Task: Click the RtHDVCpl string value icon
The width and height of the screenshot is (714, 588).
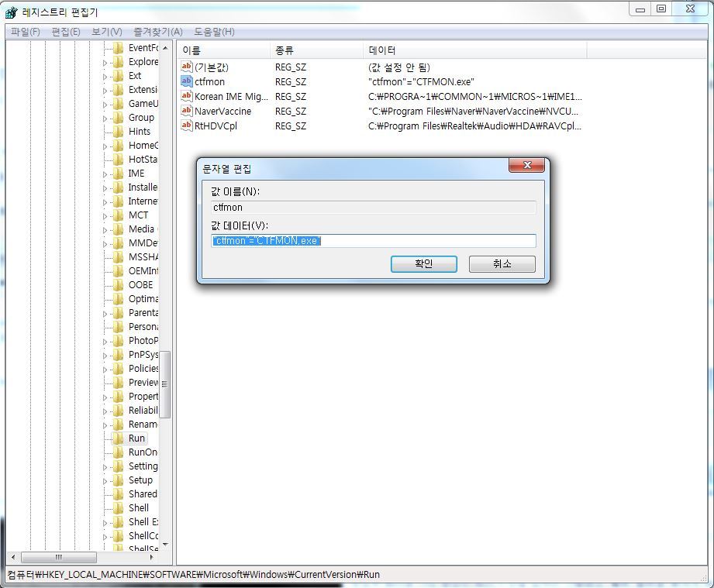Action: tap(186, 126)
